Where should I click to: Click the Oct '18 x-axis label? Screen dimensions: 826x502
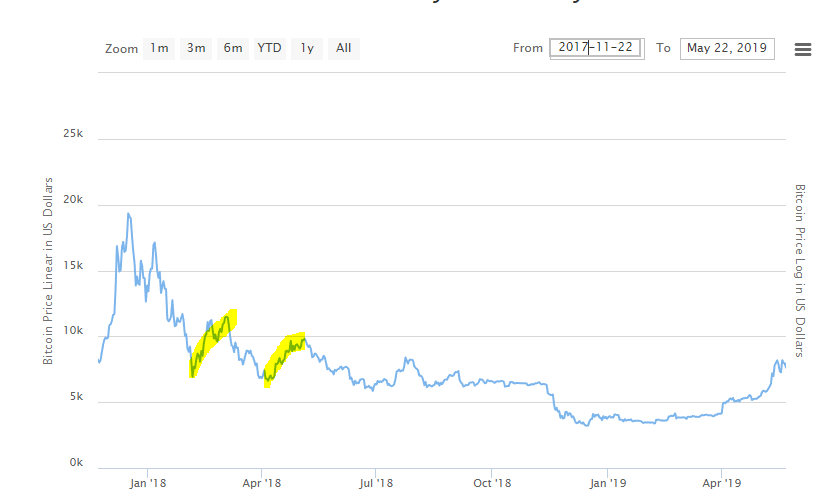491,483
